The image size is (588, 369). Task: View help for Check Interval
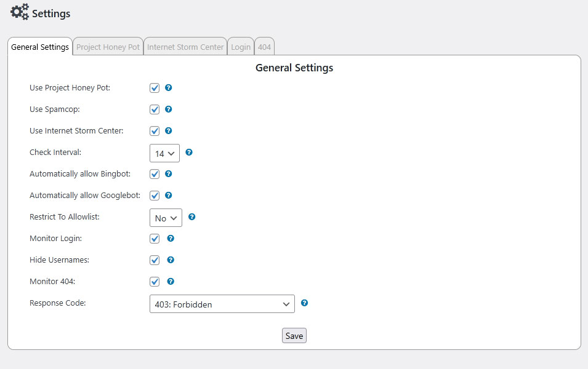[x=189, y=153]
